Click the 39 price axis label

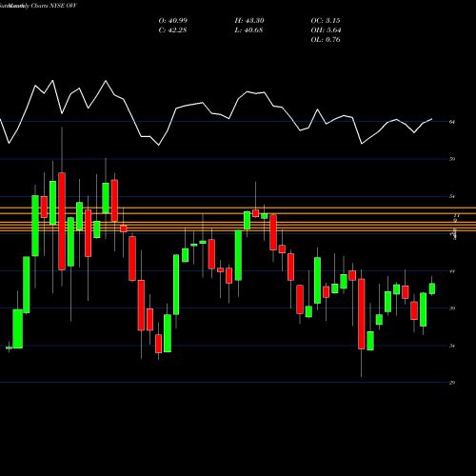[452, 308]
